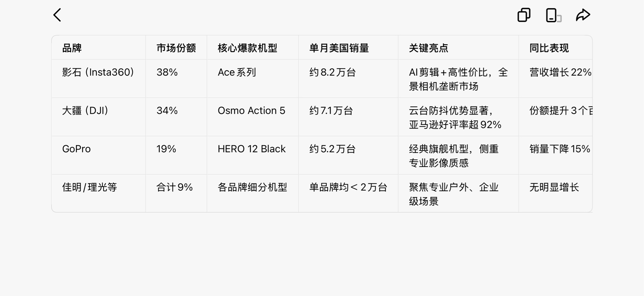Select the HERO 12 Black cell
The height and width of the screenshot is (296, 644).
coord(252,149)
